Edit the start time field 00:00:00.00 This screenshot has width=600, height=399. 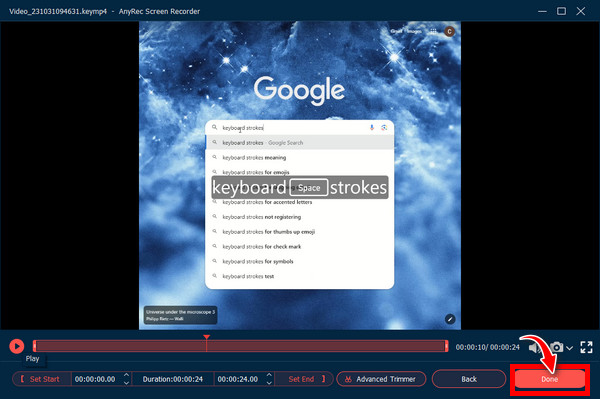(x=95, y=379)
